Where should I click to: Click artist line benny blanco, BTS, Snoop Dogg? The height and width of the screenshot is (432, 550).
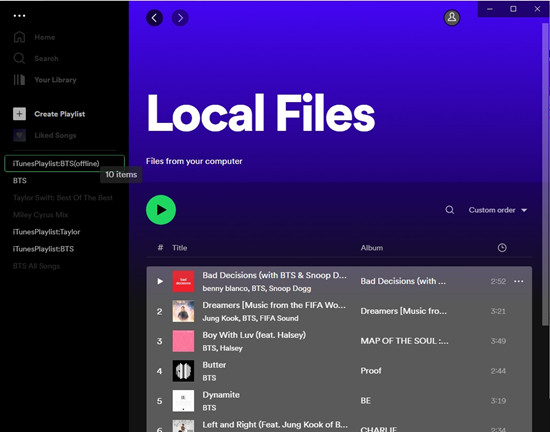coord(256,289)
